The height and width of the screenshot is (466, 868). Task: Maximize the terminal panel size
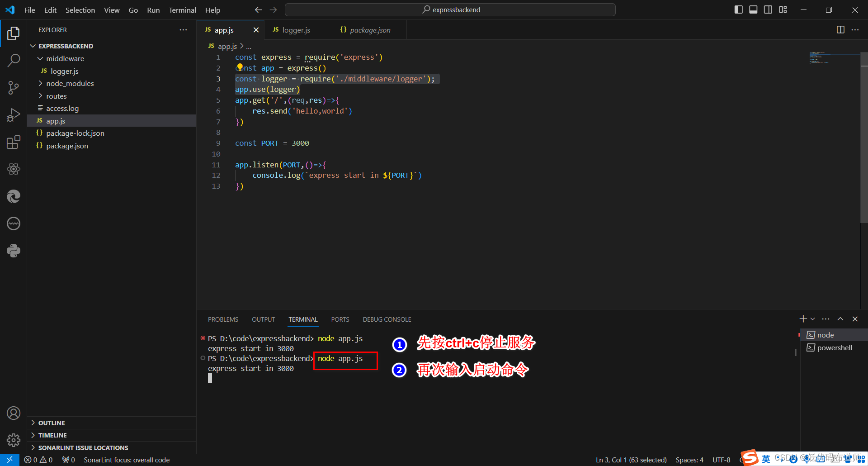(840, 319)
